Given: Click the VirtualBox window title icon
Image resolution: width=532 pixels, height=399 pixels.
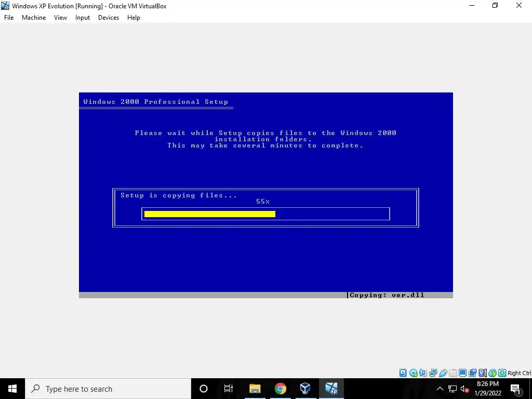Looking at the screenshot, I should (5, 5).
